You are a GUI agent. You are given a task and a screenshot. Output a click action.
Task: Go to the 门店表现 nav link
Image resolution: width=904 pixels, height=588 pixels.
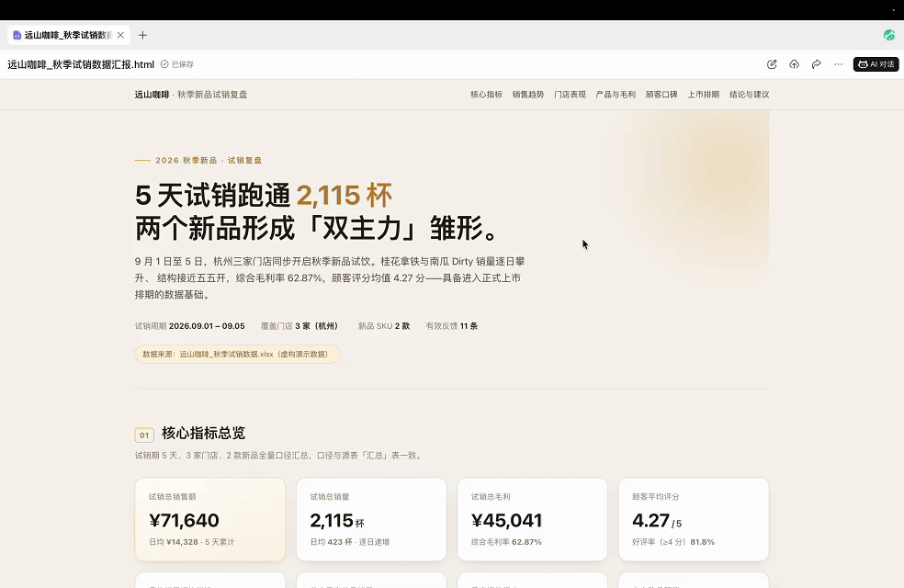(x=570, y=95)
